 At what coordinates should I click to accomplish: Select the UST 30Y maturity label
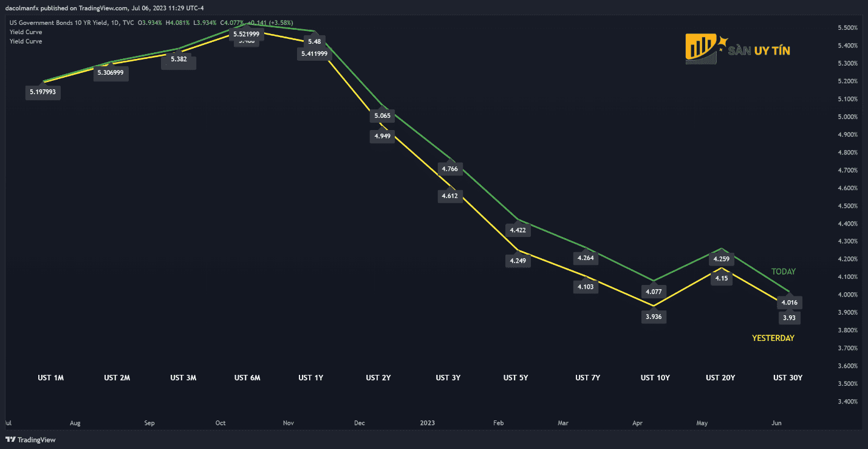pyautogui.click(x=788, y=377)
